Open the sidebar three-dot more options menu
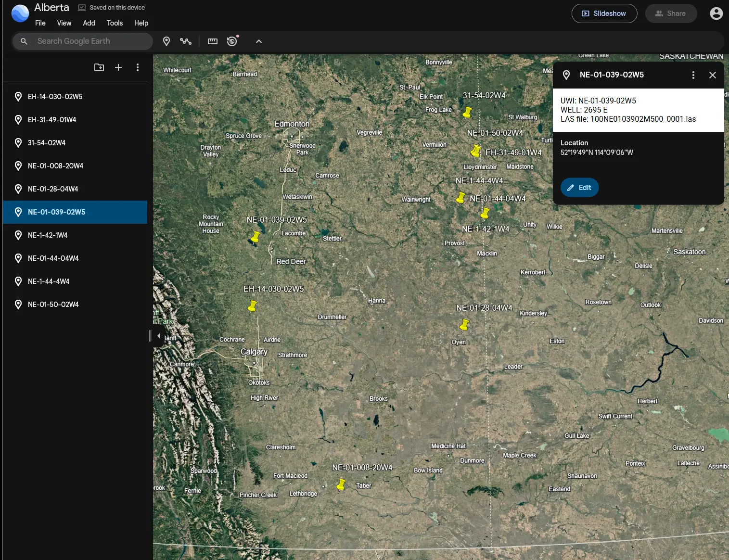 pos(138,67)
